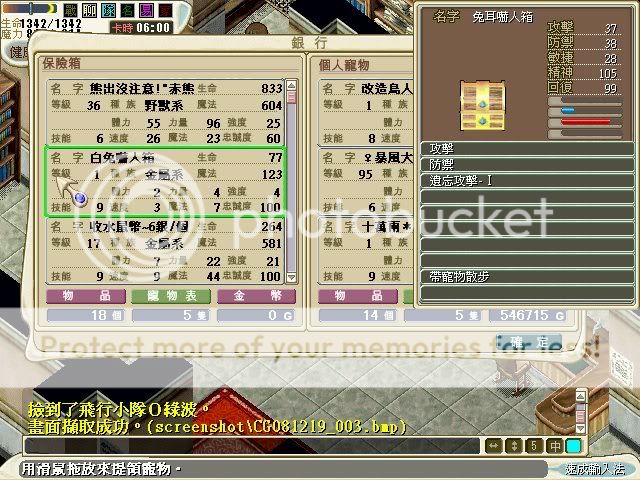
Task: Toggle the 中 Chinese input mode button
Action: (x=555, y=445)
